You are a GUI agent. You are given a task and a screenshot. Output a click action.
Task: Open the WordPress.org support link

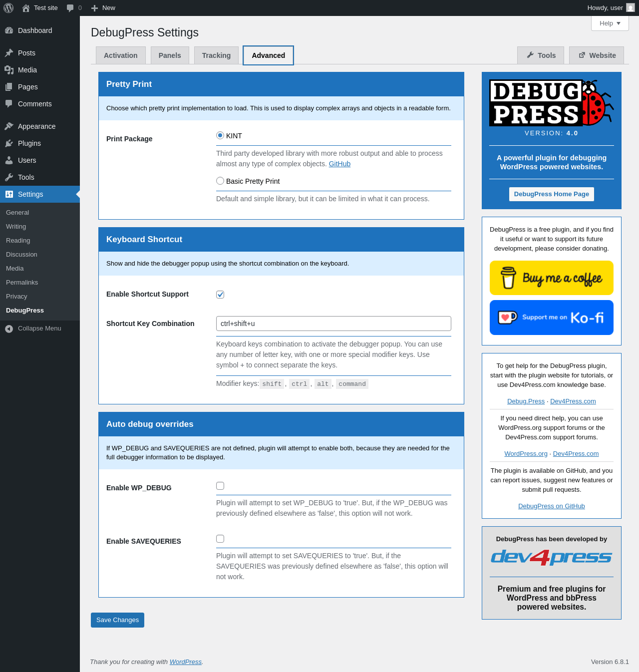(526, 454)
